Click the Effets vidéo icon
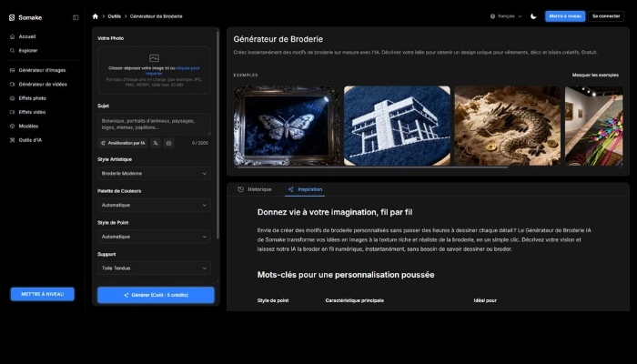This screenshot has width=637, height=364. pyautogui.click(x=12, y=112)
